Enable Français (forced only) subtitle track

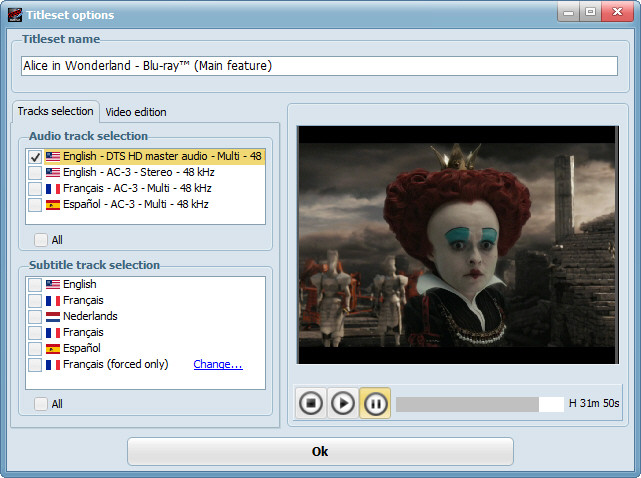(x=35, y=365)
